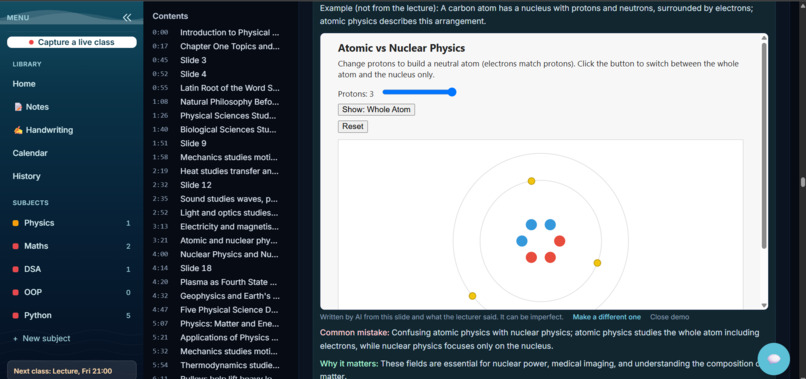Click the Close demo link
Image resolution: width=806 pixels, height=379 pixels.
click(669, 317)
